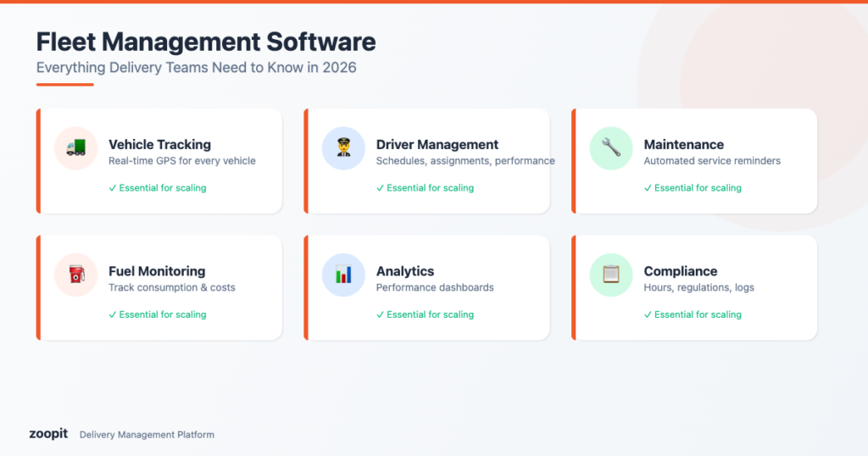Click the bar chart analytics icon
The width and height of the screenshot is (868, 456).
coord(343,275)
